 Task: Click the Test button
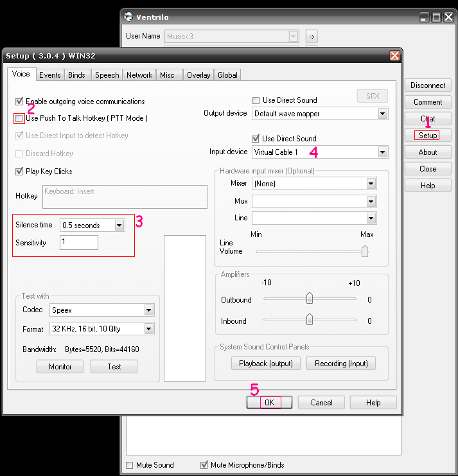point(114,366)
